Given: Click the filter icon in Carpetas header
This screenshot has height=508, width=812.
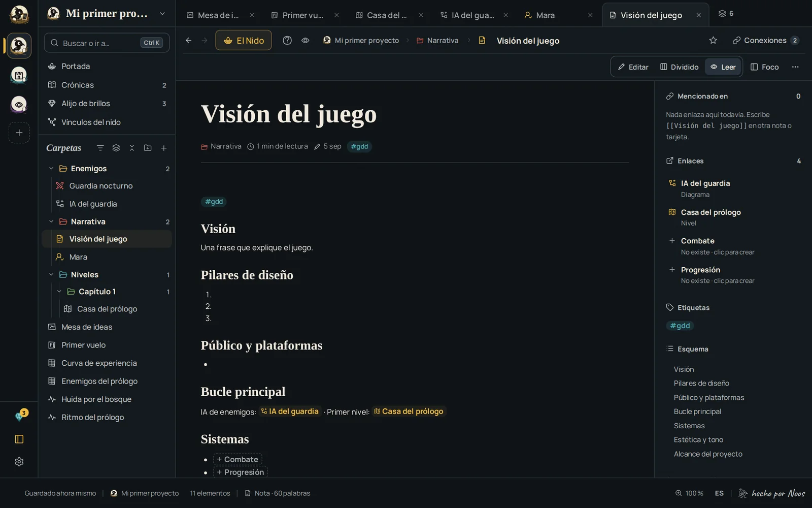Looking at the screenshot, I should (x=100, y=148).
